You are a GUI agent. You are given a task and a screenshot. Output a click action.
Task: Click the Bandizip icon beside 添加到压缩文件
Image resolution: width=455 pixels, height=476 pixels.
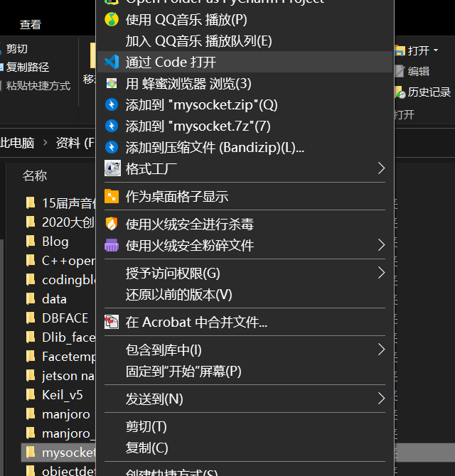coord(112,147)
